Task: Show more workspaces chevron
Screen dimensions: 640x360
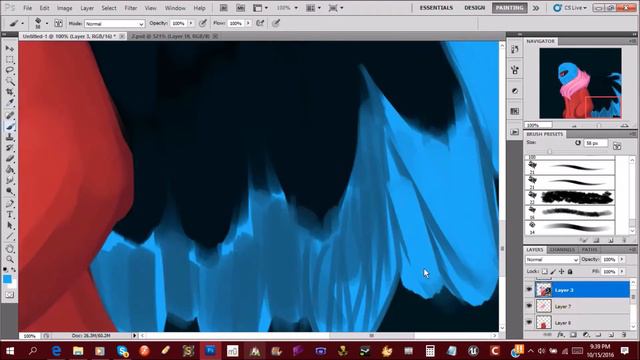Action: [x=536, y=8]
